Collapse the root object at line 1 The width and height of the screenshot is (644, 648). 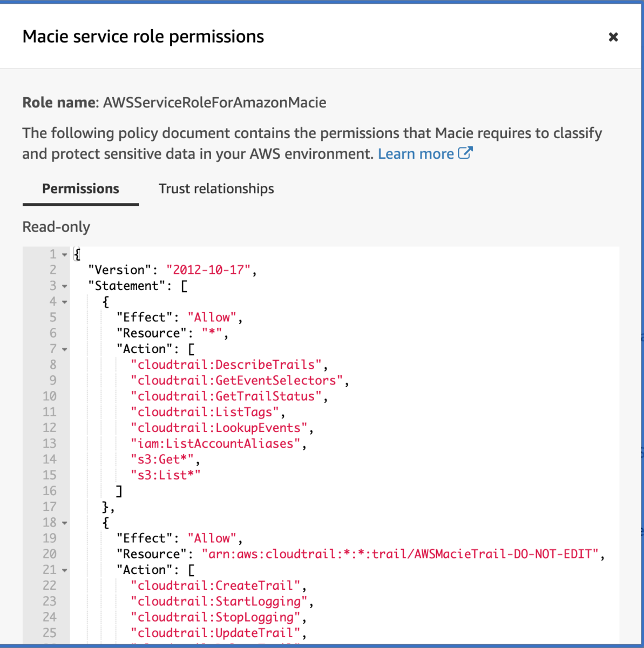click(x=65, y=254)
